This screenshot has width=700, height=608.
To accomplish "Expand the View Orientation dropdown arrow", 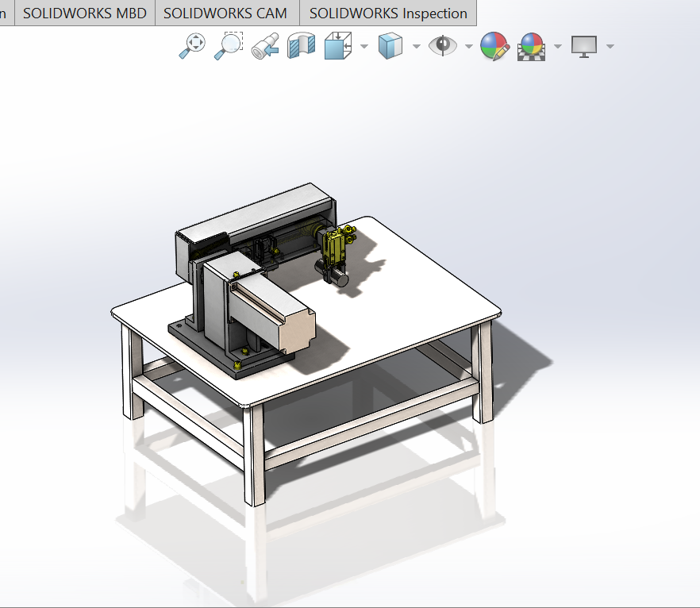I will [364, 46].
